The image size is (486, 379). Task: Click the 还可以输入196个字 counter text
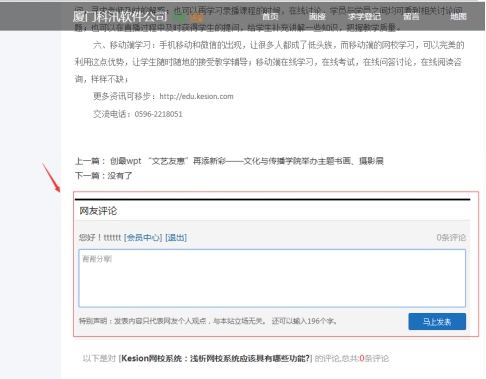(x=304, y=321)
